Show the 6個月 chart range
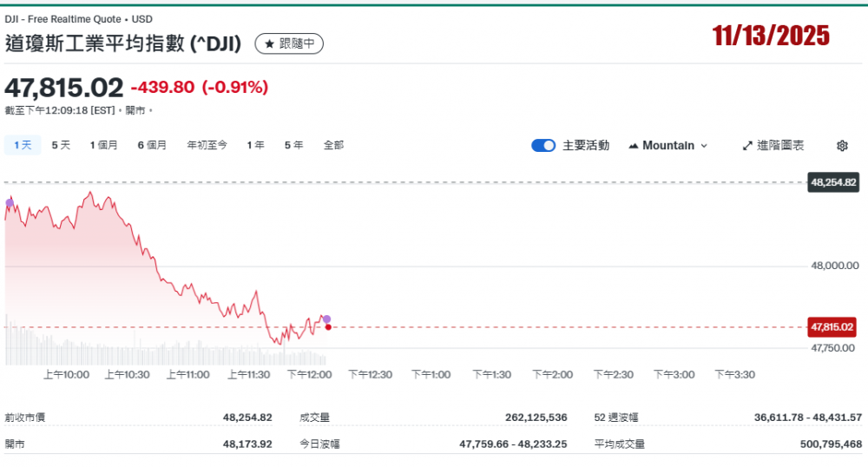 [152, 145]
